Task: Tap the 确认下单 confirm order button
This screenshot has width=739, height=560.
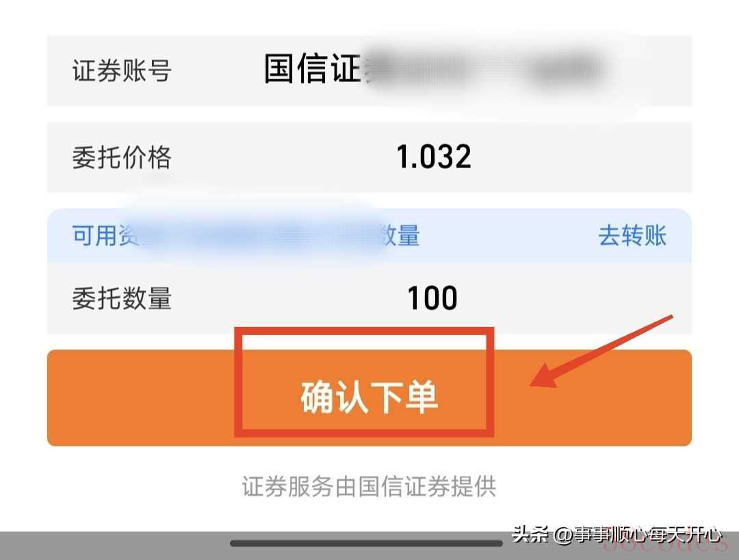Action: 369,397
